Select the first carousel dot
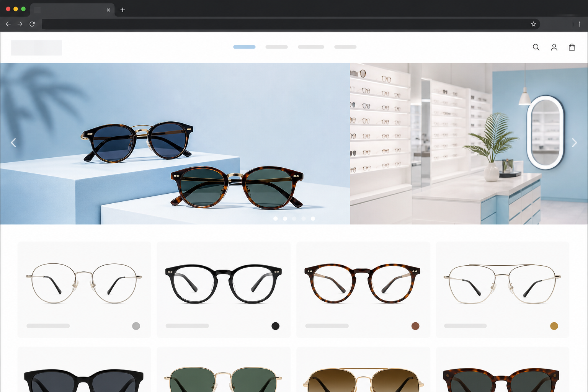 tap(275, 219)
